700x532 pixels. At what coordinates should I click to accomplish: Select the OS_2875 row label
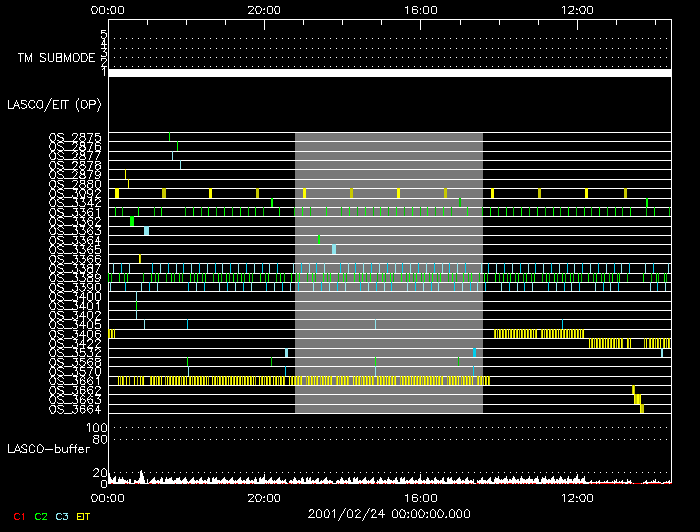coord(74,137)
